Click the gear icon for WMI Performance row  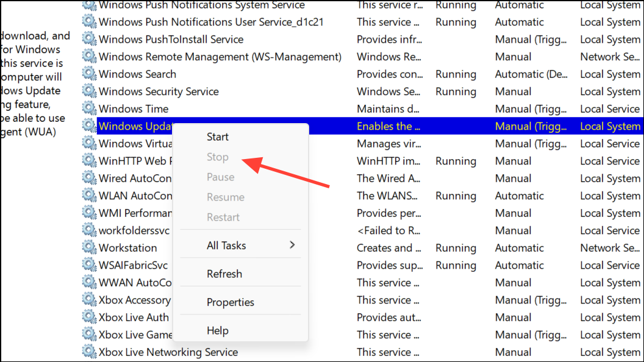click(x=89, y=213)
